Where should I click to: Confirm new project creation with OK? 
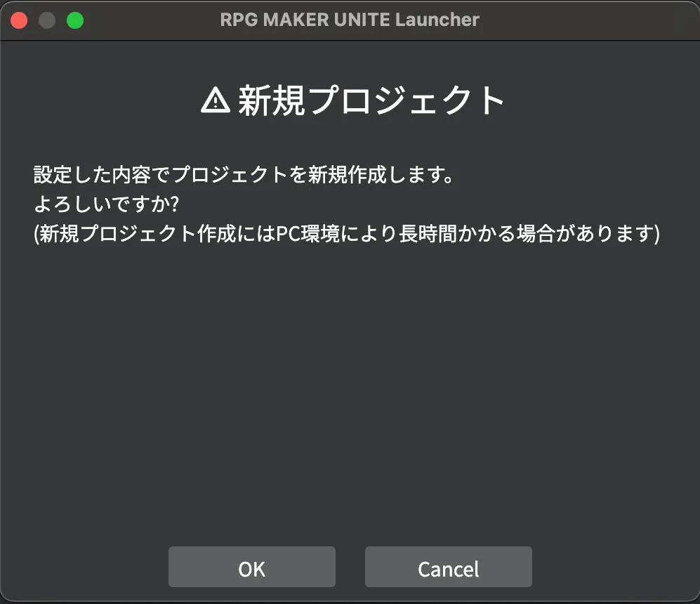tap(252, 567)
